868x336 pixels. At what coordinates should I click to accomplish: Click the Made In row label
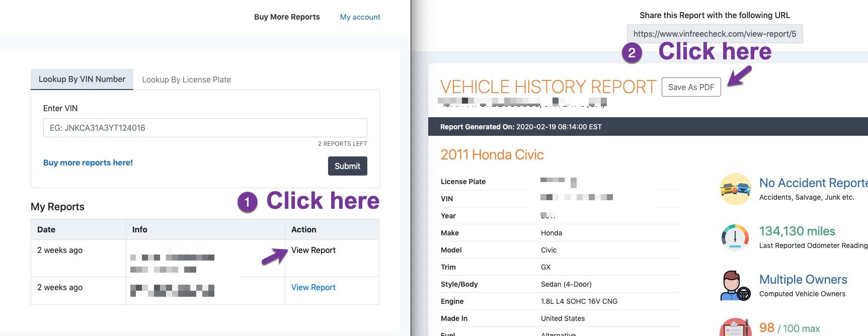[x=454, y=318]
